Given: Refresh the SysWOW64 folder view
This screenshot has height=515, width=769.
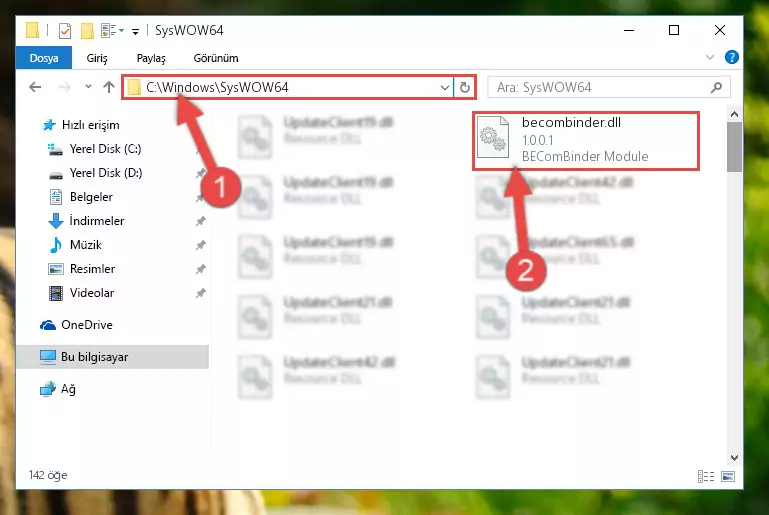Looking at the screenshot, I should tap(464, 88).
